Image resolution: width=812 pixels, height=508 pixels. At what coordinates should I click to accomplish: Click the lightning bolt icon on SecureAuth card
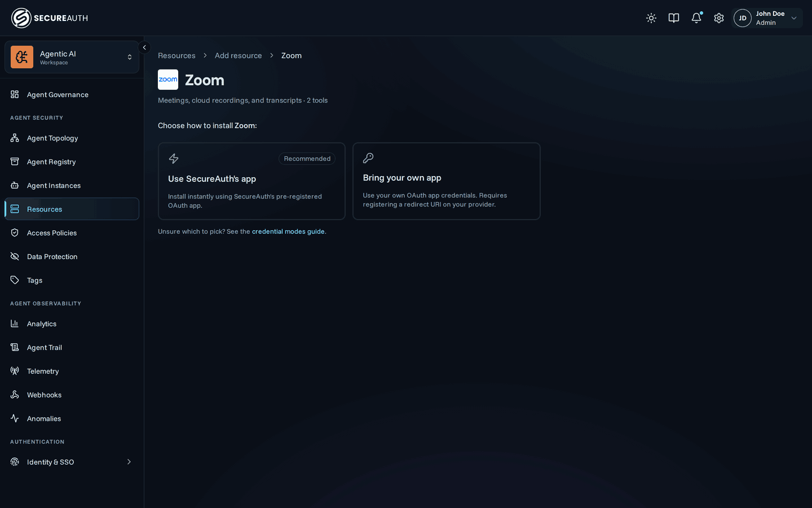point(174,159)
